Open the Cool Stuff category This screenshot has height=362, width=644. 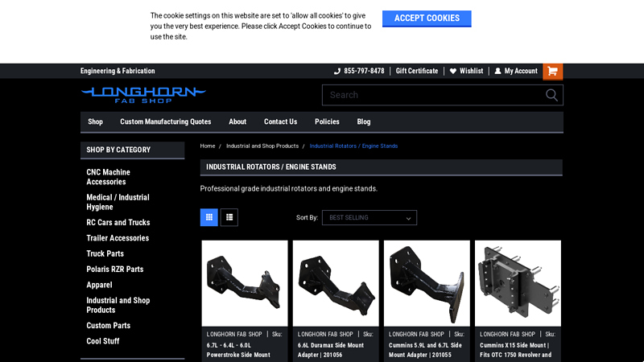[x=103, y=341]
